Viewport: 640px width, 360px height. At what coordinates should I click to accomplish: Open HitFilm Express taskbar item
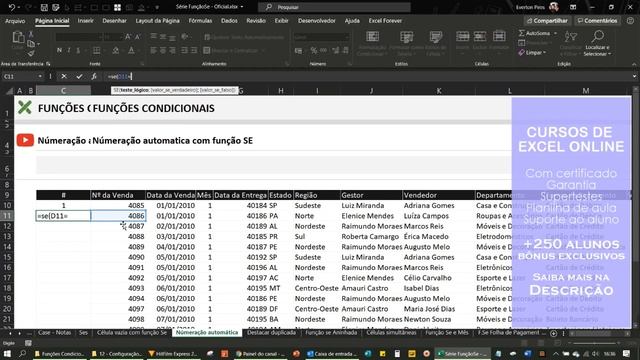173,354
